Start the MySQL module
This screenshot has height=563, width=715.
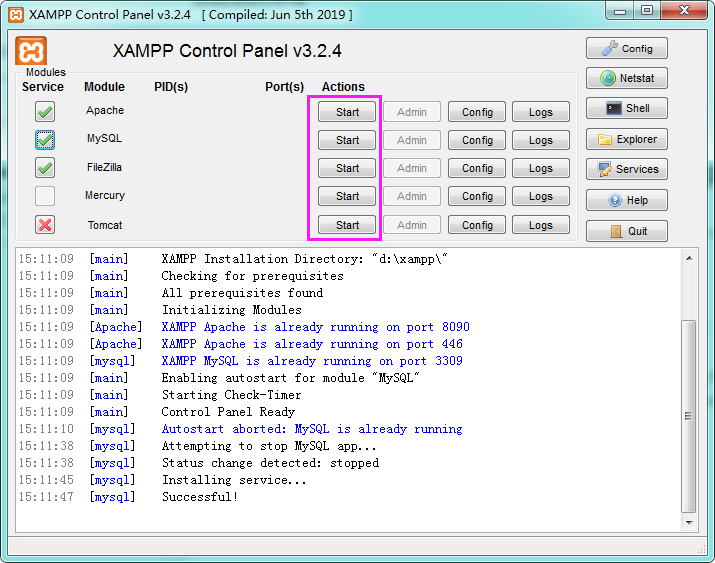click(347, 140)
